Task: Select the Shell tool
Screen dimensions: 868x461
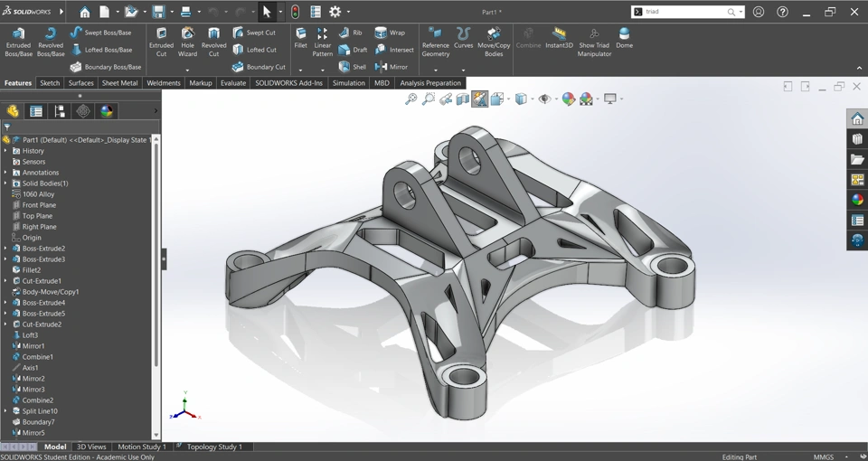Action: click(x=352, y=67)
